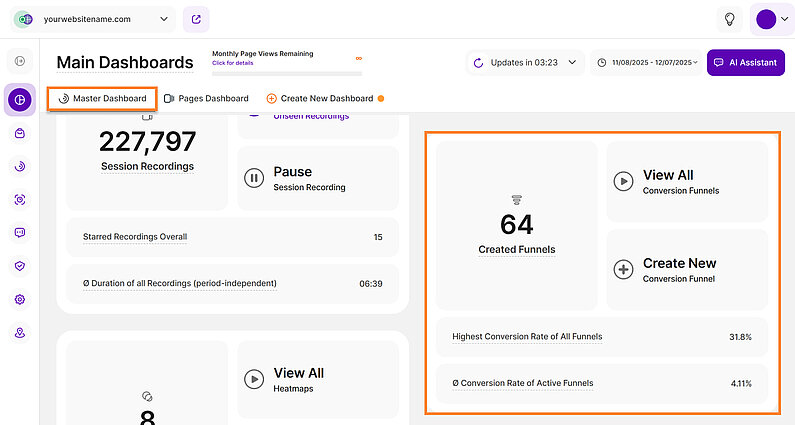Open external site link icon
Screen dimensions: 795x425
(x=197, y=19)
